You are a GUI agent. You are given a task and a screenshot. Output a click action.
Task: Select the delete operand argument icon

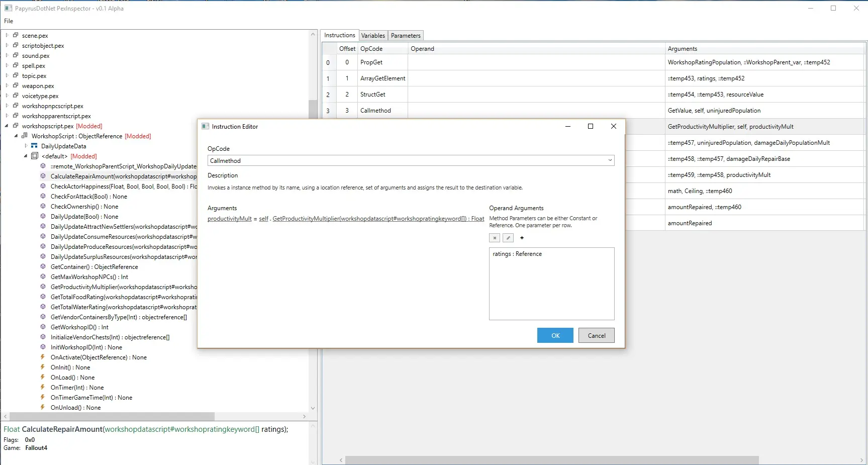(494, 238)
